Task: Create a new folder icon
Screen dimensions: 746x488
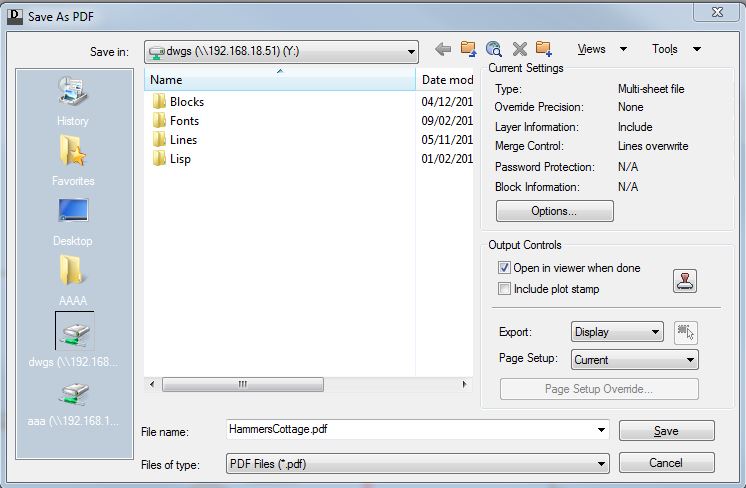Action: pyautogui.click(x=544, y=49)
